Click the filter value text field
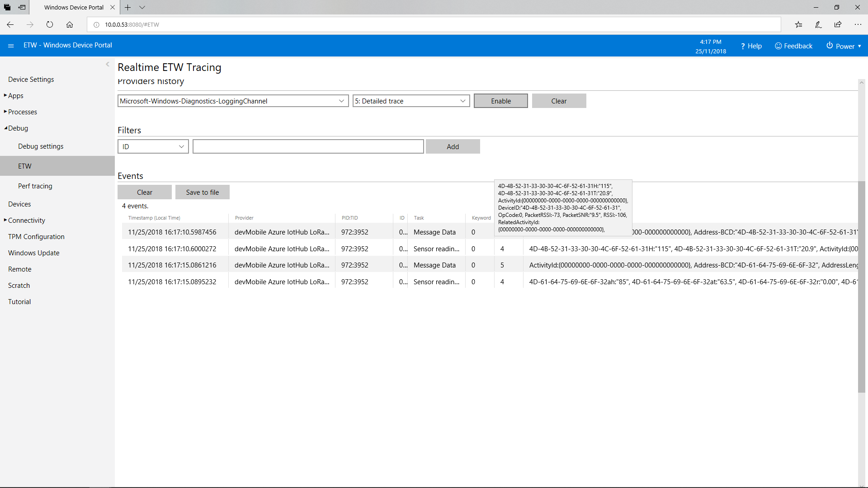 click(308, 146)
